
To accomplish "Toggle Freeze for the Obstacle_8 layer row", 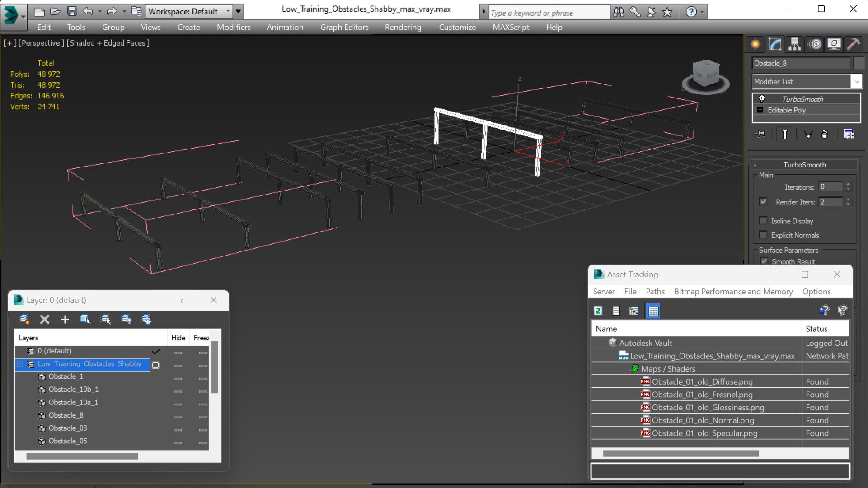I will click(203, 417).
